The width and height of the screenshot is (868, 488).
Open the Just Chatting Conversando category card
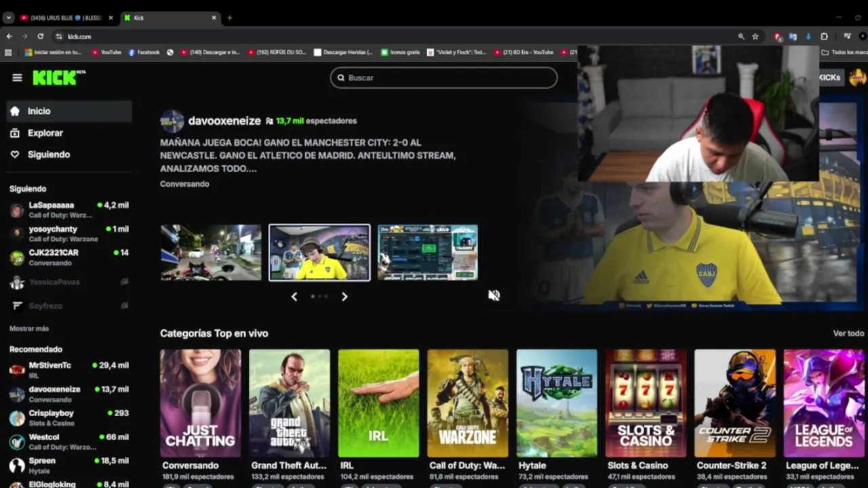[200, 403]
